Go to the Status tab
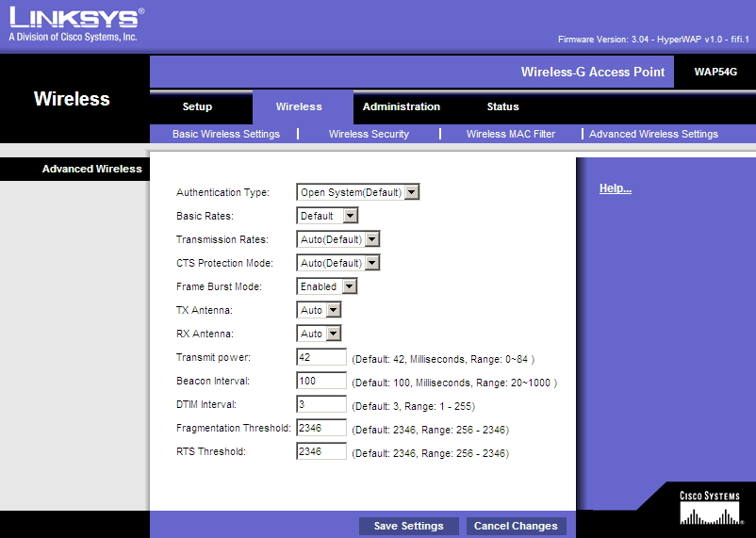Image resolution: width=756 pixels, height=538 pixels. 502,106
